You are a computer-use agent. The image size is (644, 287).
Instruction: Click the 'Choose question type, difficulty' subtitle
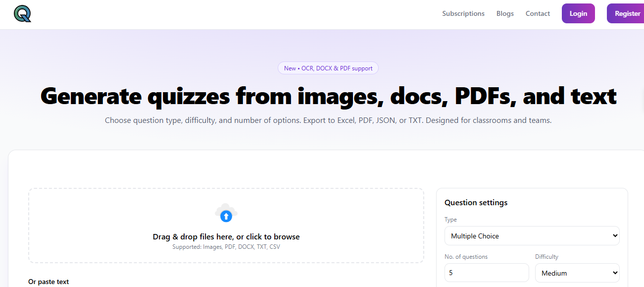[x=328, y=120]
